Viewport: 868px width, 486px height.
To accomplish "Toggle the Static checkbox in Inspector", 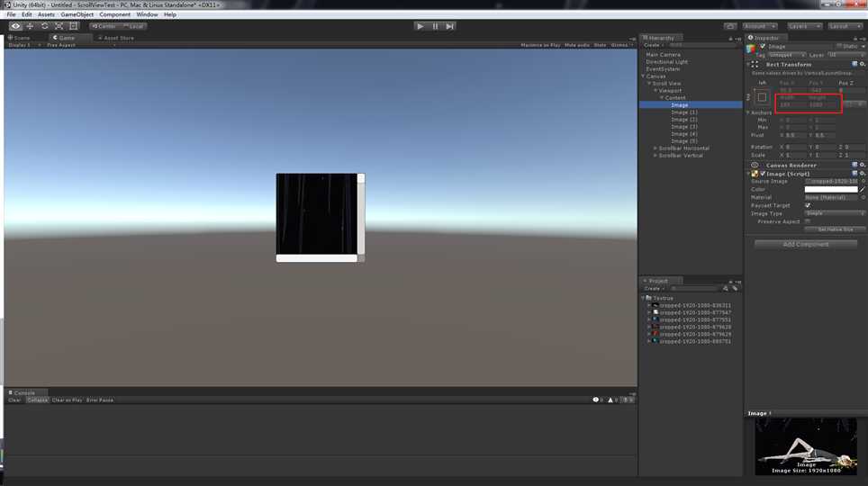I will point(839,47).
